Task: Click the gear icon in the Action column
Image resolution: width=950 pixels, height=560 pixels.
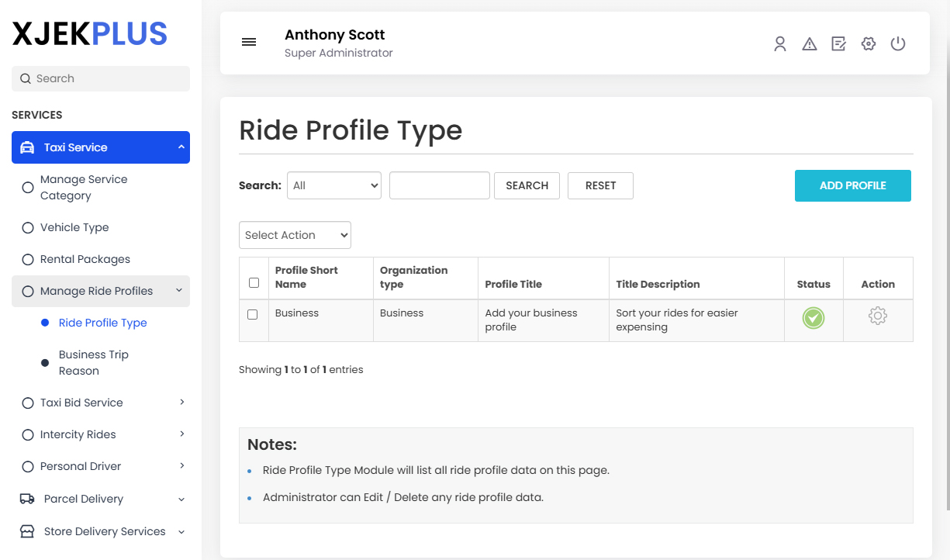Action: [x=877, y=316]
